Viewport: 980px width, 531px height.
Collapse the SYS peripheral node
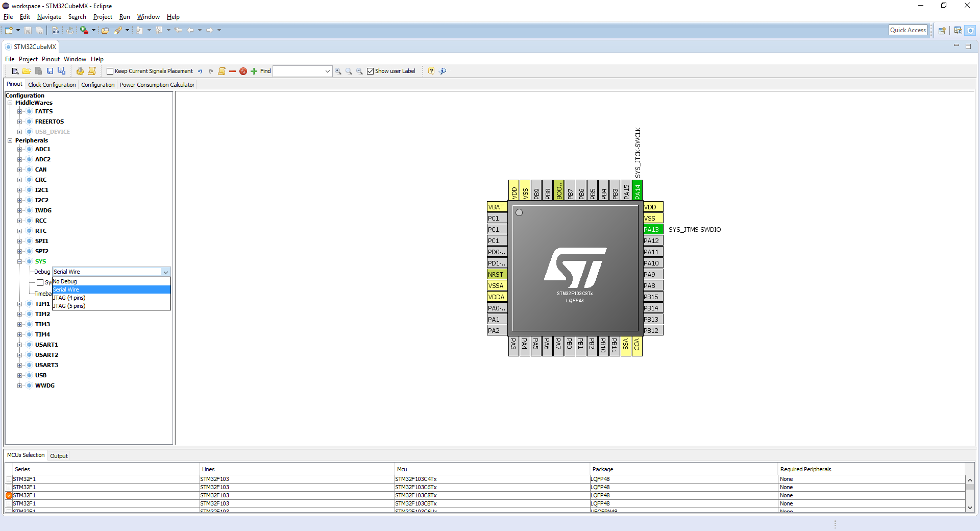click(20, 261)
